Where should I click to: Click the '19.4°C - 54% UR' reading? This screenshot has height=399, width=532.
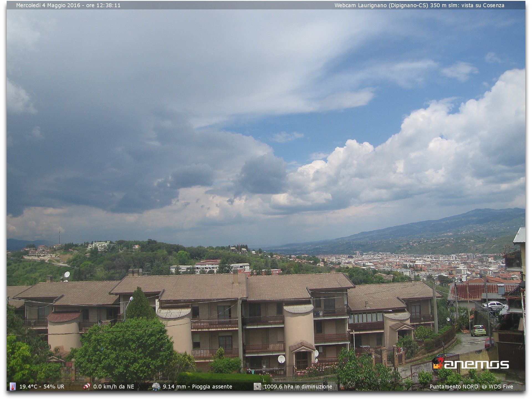[42, 387]
